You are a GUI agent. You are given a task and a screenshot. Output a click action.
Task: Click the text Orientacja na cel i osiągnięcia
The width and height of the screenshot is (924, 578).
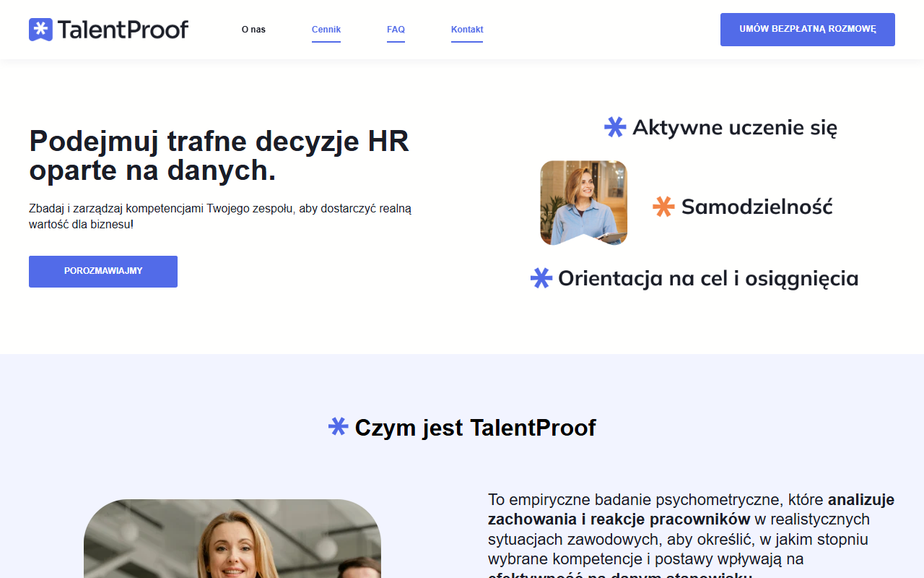tap(708, 279)
